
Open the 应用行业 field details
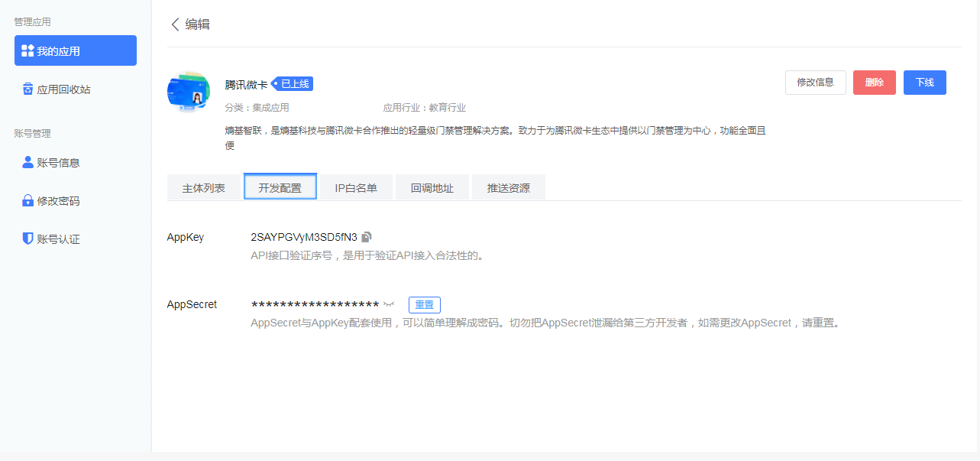[425, 108]
